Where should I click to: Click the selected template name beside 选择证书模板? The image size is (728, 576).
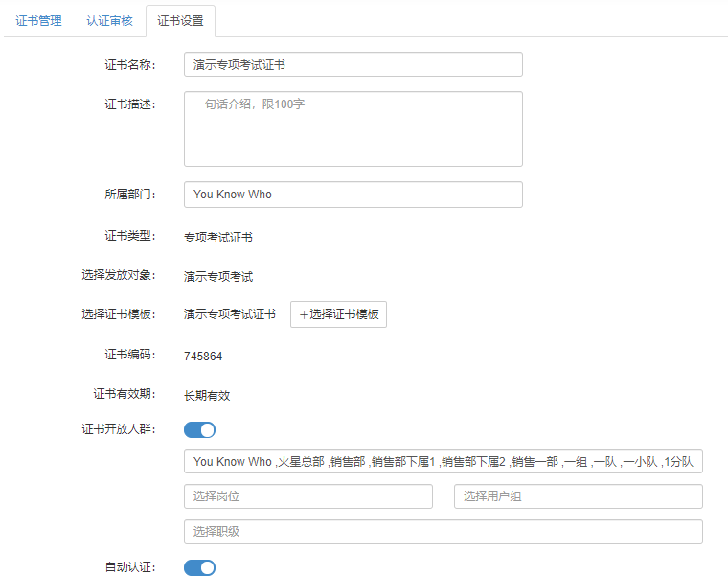229,314
